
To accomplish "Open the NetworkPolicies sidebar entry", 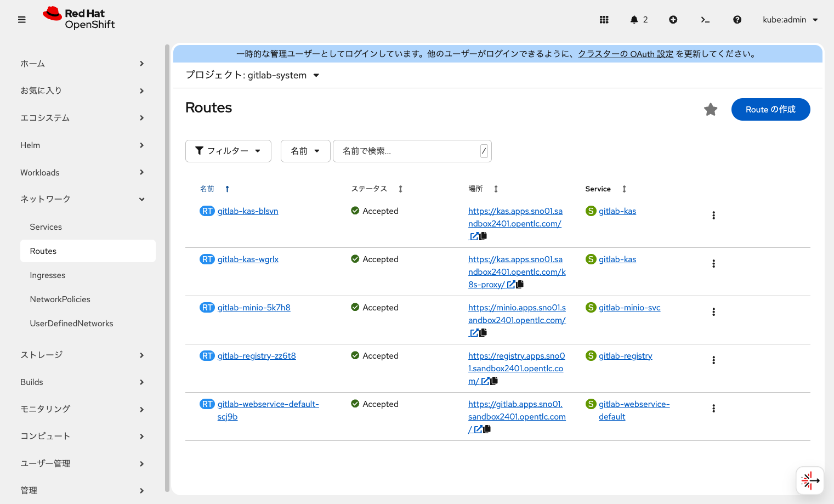I will point(60,299).
